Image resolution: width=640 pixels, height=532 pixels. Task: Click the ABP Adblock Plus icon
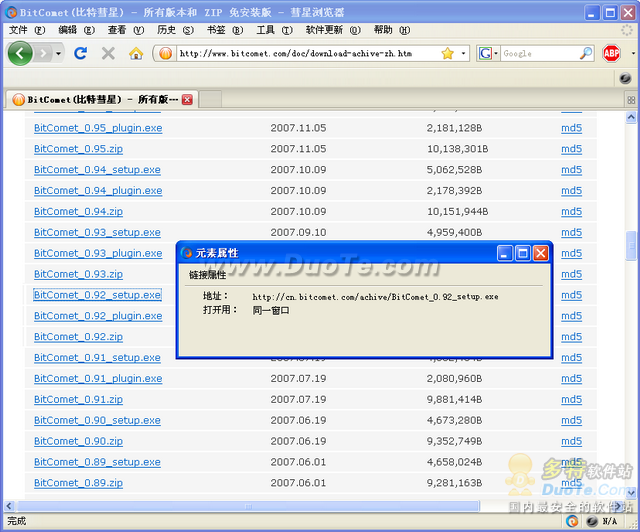point(611,53)
